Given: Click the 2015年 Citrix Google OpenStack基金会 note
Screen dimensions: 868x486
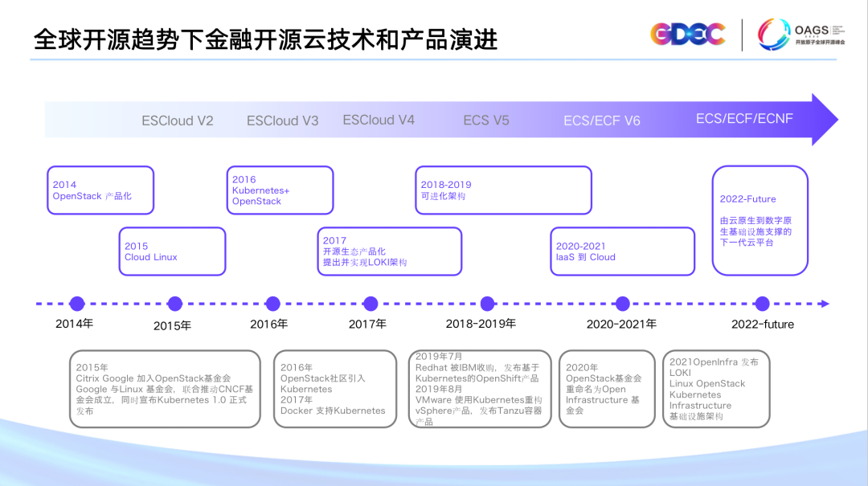Looking at the screenshot, I should point(165,389).
